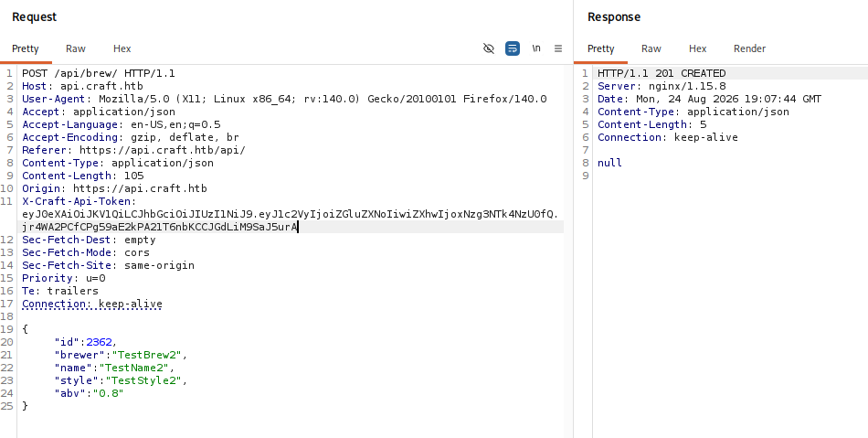
Task: Click the request Accept: application/json line
Action: tap(99, 112)
